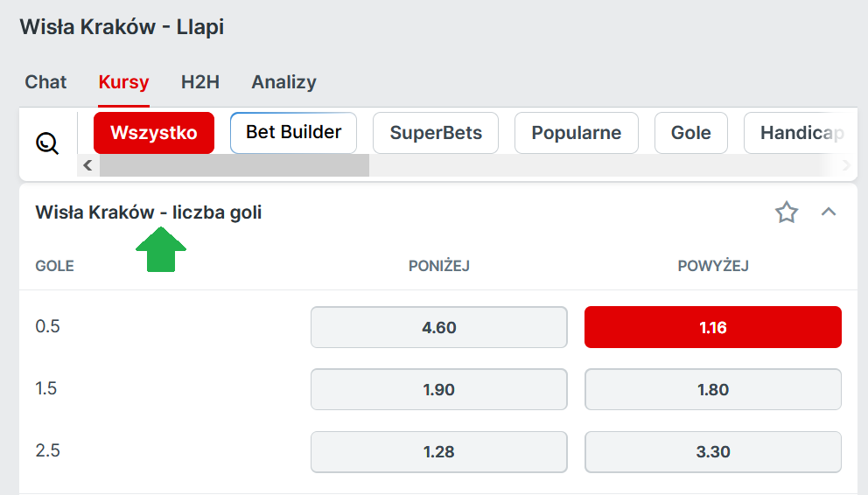The height and width of the screenshot is (495, 868).
Task: Favorite the Wisła Kraków goals market star
Action: (787, 213)
